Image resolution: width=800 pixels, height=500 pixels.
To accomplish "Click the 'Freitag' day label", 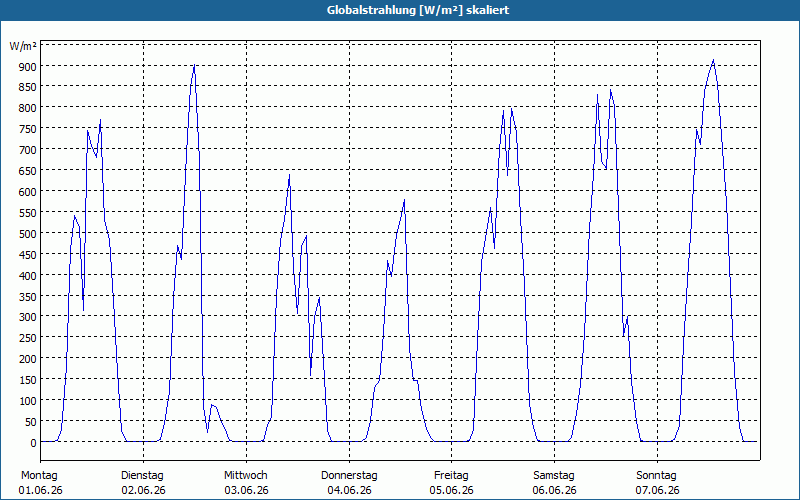I will pyautogui.click(x=452, y=476).
